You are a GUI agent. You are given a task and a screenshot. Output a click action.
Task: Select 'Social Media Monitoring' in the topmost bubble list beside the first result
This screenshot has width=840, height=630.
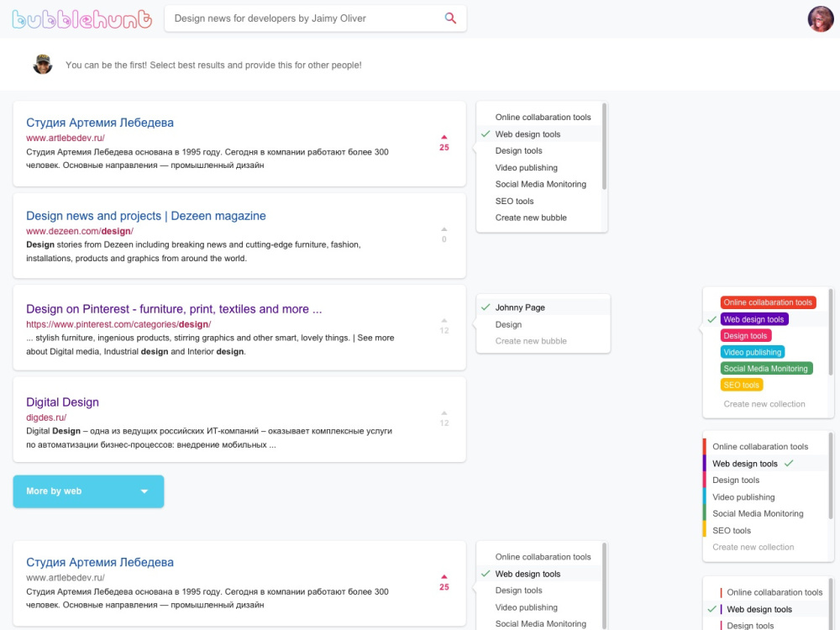(x=539, y=184)
